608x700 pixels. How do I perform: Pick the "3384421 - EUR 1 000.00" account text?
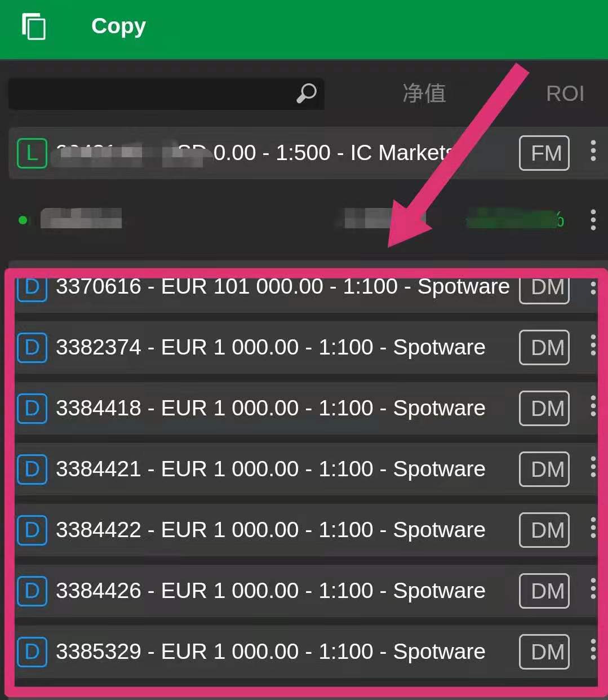point(177,469)
